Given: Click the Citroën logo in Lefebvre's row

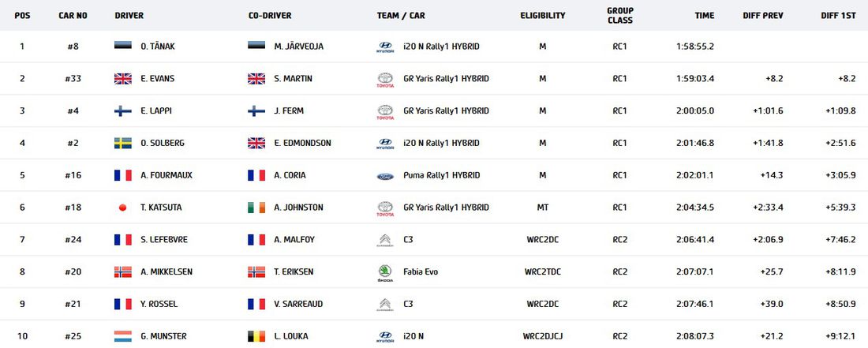Looking at the screenshot, I should click(x=385, y=240).
